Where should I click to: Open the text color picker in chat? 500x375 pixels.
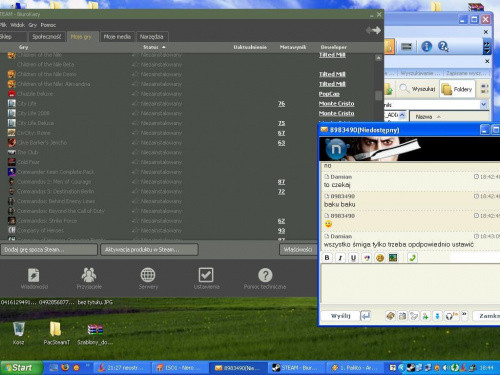coord(367,258)
